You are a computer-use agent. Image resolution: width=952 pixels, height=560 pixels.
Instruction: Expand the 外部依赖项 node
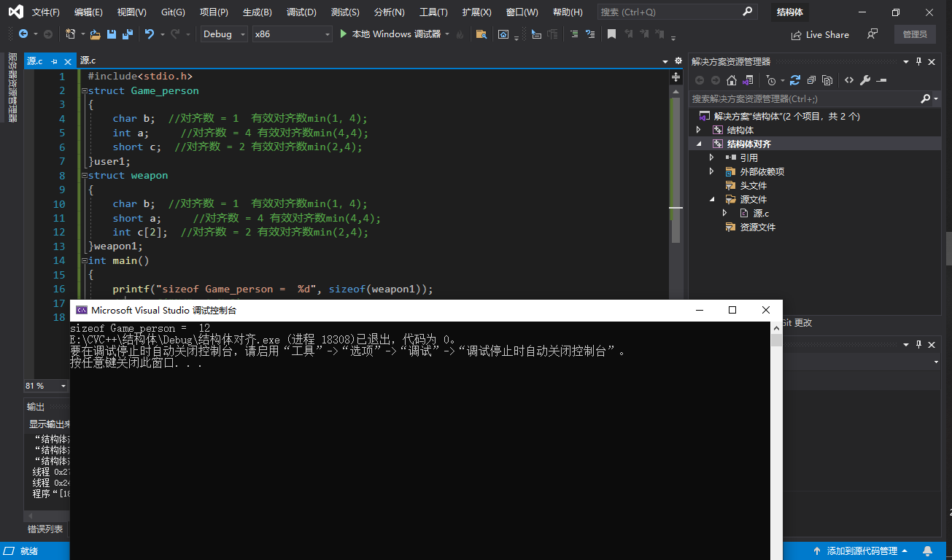point(712,171)
